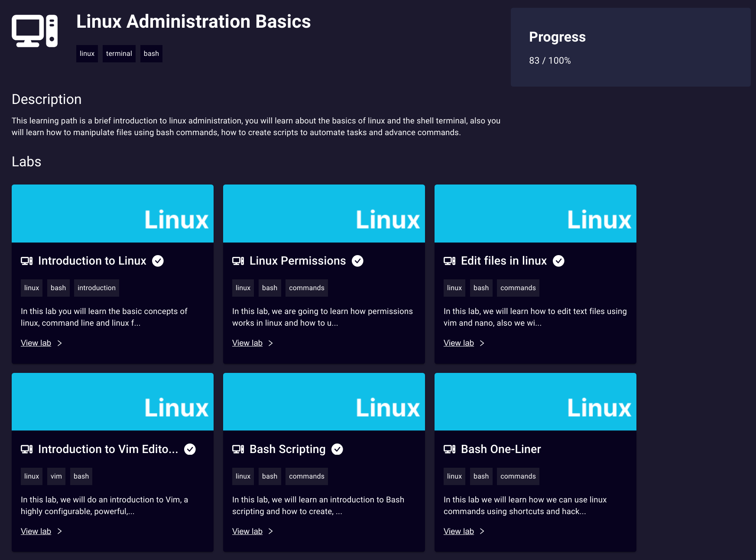This screenshot has width=756, height=560.
Task: Click the Linux banner of Linux Permissions card
Action: click(324, 214)
